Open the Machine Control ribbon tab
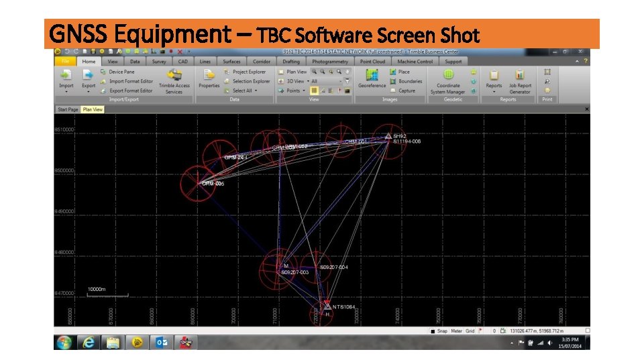 [x=415, y=61]
